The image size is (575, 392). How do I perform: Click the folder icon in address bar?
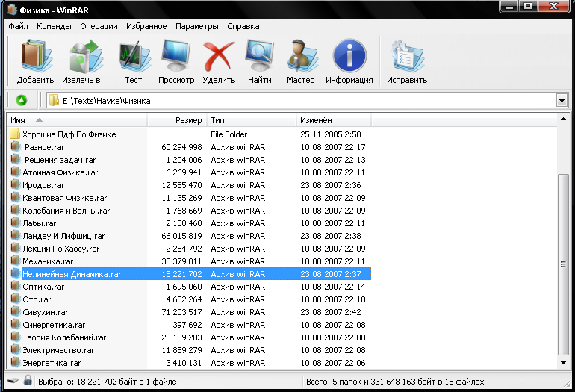54,100
